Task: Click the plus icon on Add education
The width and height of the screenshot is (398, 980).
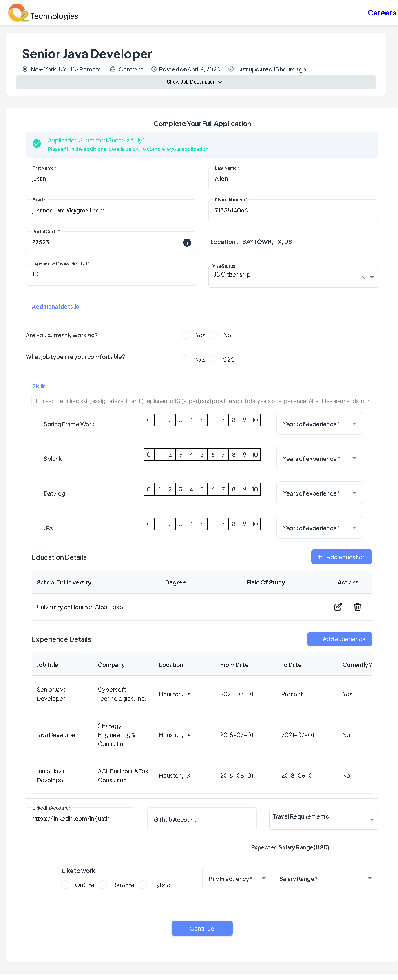Action: pos(320,557)
